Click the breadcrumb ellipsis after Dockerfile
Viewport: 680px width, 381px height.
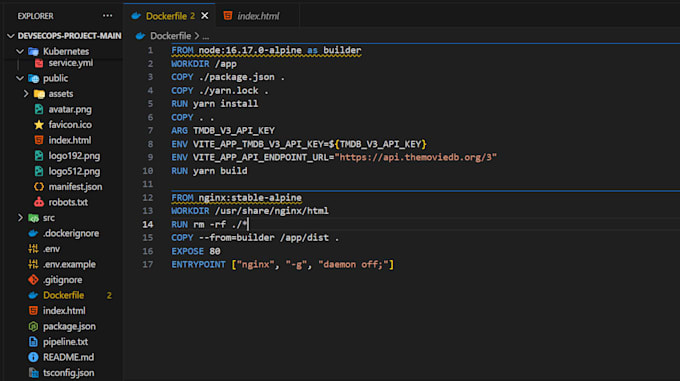(206, 36)
